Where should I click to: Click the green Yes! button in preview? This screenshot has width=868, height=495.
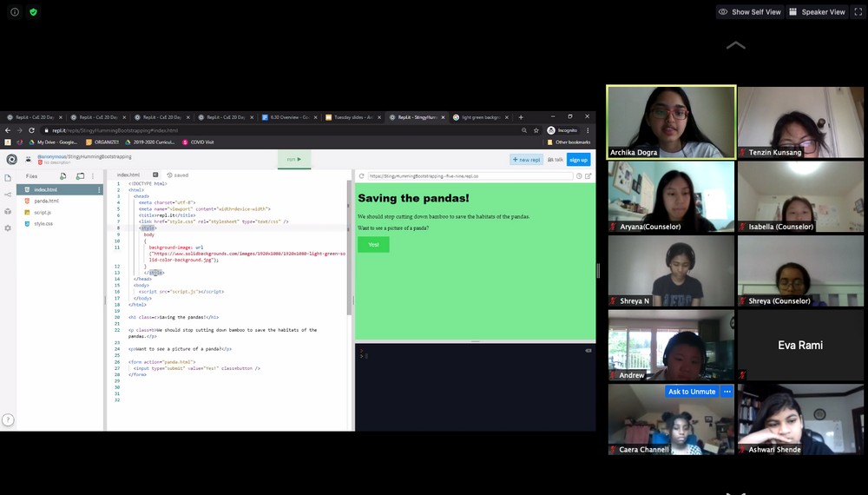tap(373, 245)
